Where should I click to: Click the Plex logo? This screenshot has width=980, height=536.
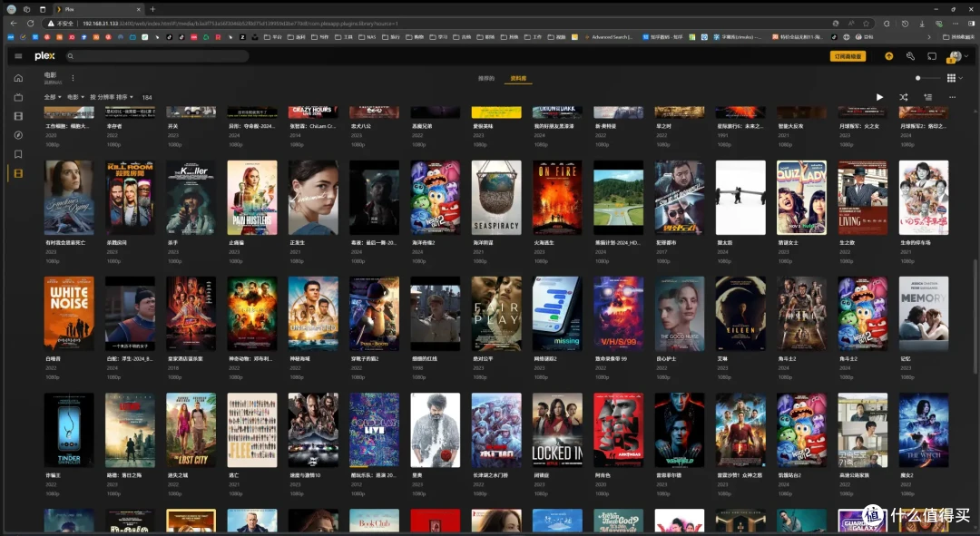tap(45, 55)
